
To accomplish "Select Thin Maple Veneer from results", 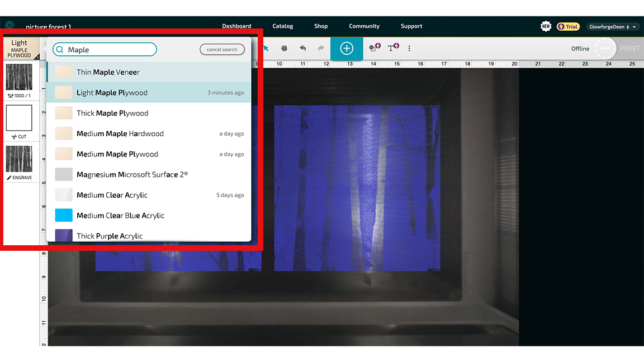I will point(149,72).
